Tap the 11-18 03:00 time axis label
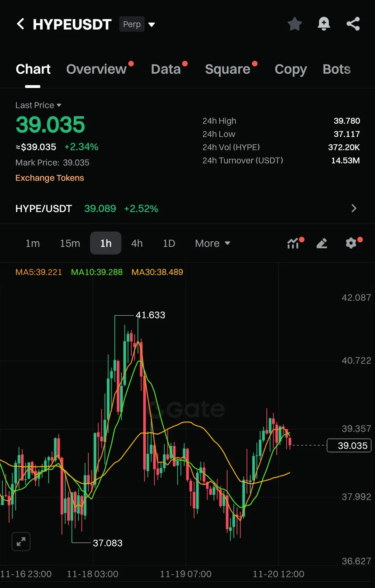 coord(92,574)
